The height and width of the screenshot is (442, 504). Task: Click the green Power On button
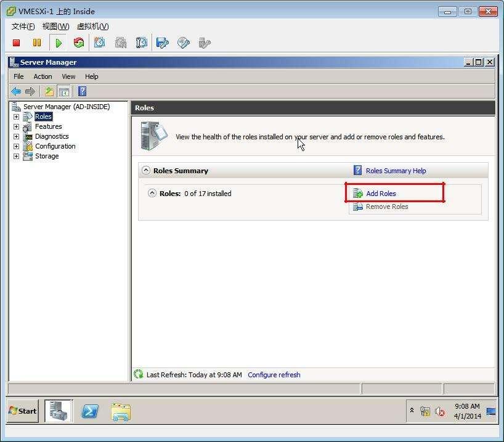pos(59,43)
